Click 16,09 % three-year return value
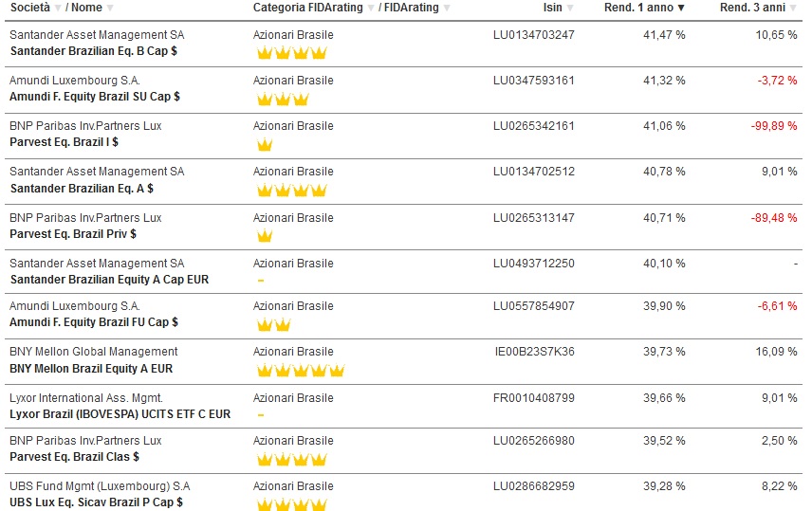This screenshot has height=511, width=812. click(x=776, y=352)
